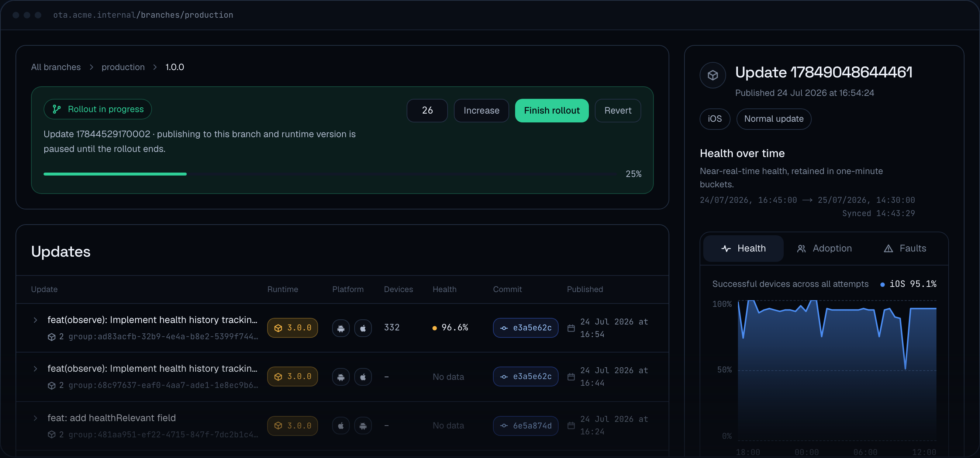This screenshot has height=458, width=980.
Task: Select the 1.0.0 breadcrumb item
Action: pyautogui.click(x=175, y=67)
